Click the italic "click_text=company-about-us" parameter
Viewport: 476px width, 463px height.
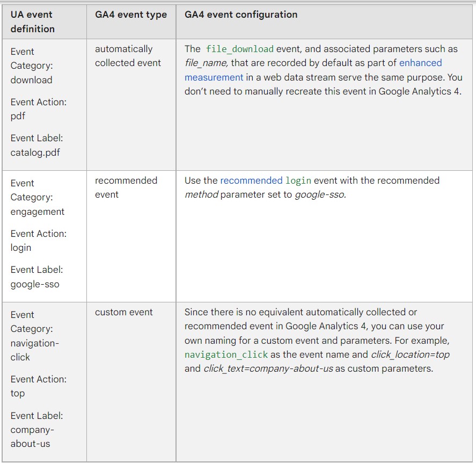(x=268, y=368)
